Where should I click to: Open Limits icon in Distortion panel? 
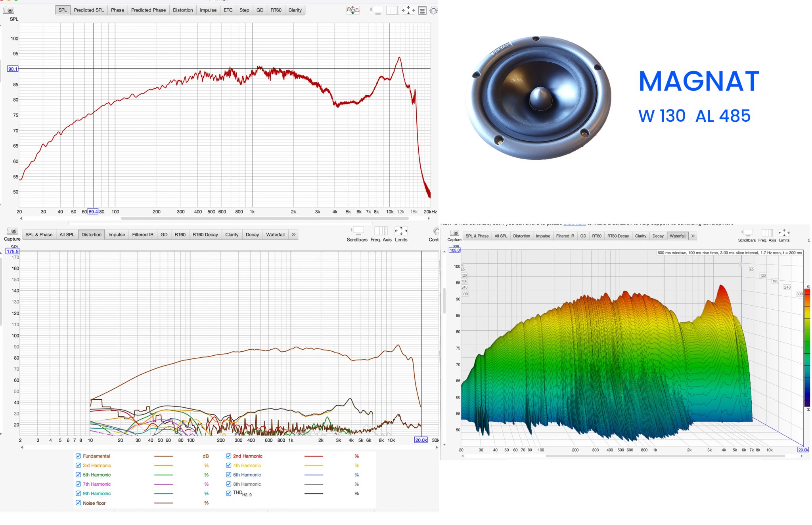[401, 231]
